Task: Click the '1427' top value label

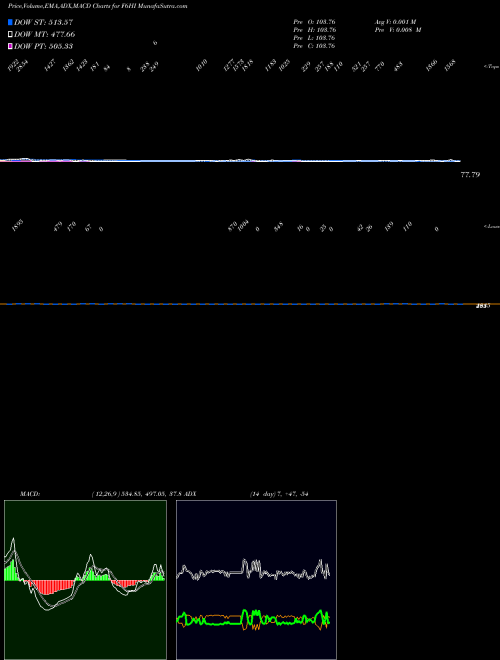Action: 50,65
